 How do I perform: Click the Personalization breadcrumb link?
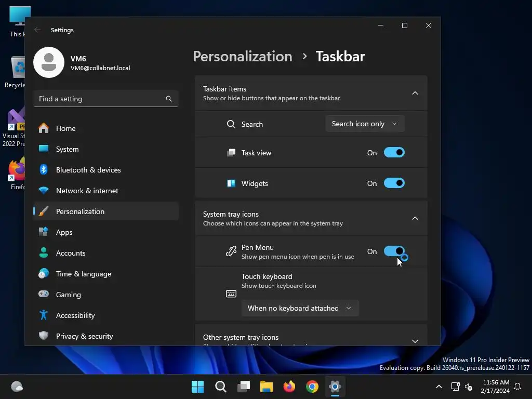[x=243, y=56]
